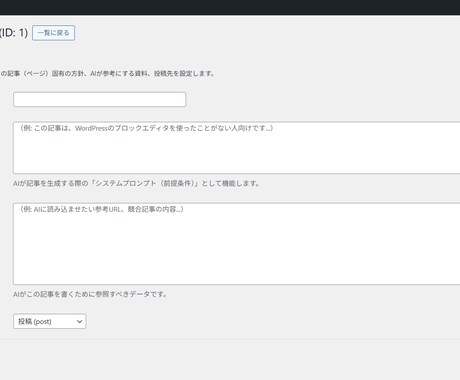Focus the empty single-line title input field
This screenshot has height=380, width=460.
coord(99,99)
